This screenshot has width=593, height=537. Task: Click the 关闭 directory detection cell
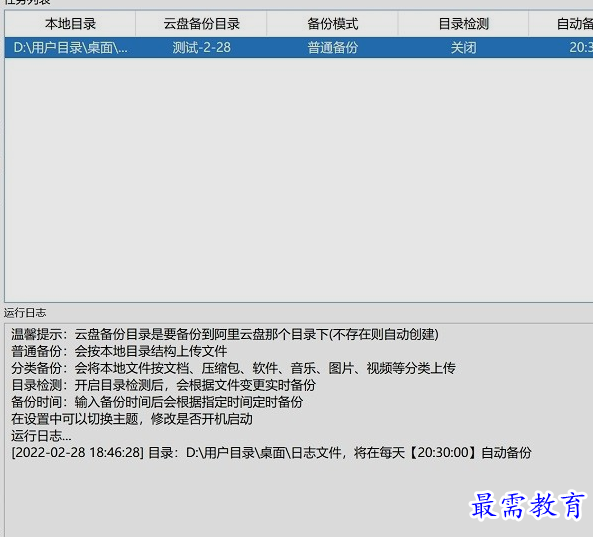463,48
